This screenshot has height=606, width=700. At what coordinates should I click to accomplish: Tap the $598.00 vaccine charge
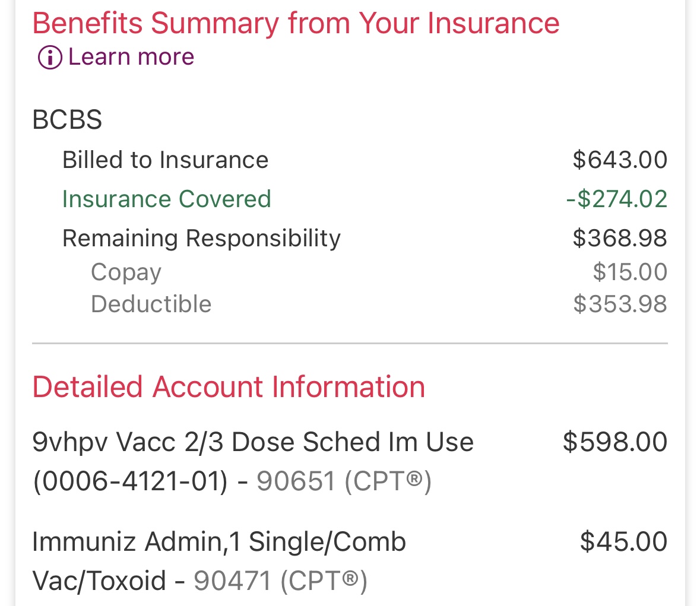(615, 442)
